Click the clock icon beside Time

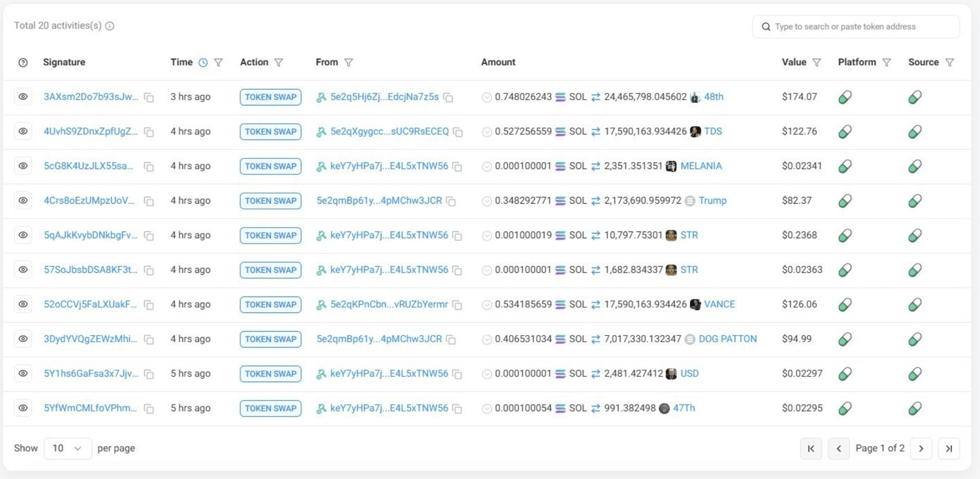[203, 62]
